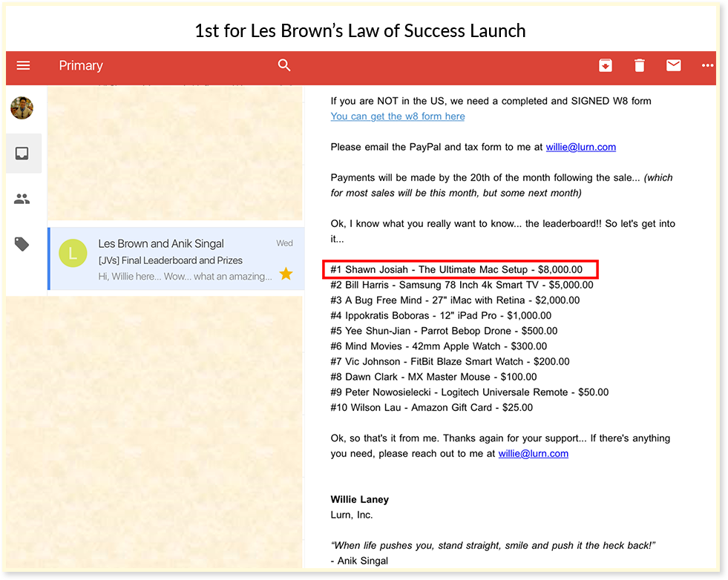Open the Les Brown and Anik Singal email

tap(177, 258)
